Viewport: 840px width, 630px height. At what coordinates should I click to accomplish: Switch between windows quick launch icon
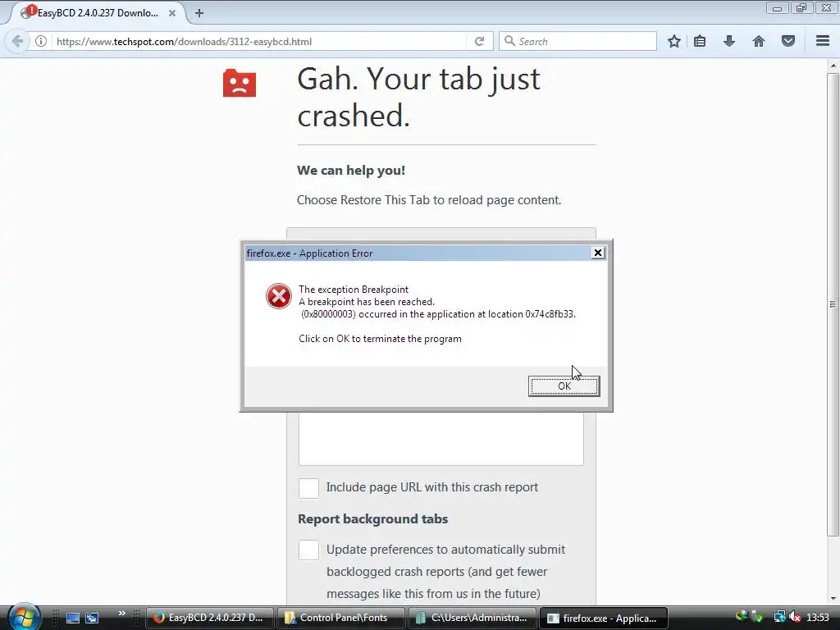(x=92, y=618)
